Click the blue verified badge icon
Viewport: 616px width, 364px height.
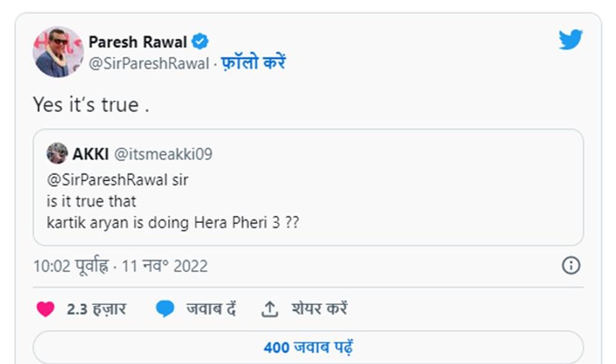click(200, 42)
